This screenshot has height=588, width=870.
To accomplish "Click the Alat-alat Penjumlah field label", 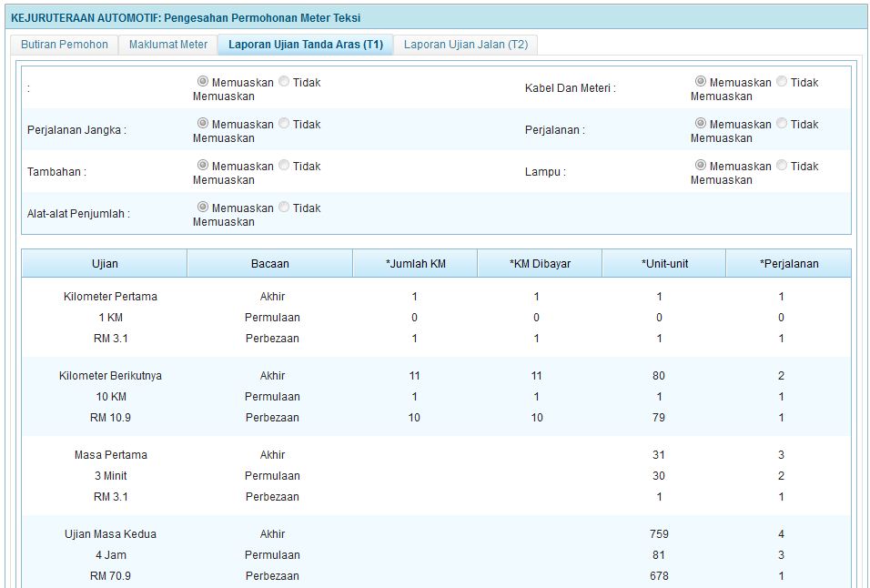I will pyautogui.click(x=78, y=214).
